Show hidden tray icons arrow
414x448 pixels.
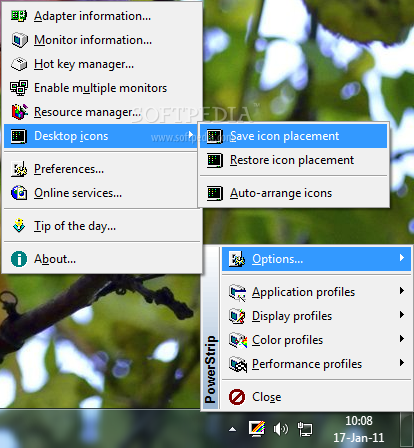233,429
